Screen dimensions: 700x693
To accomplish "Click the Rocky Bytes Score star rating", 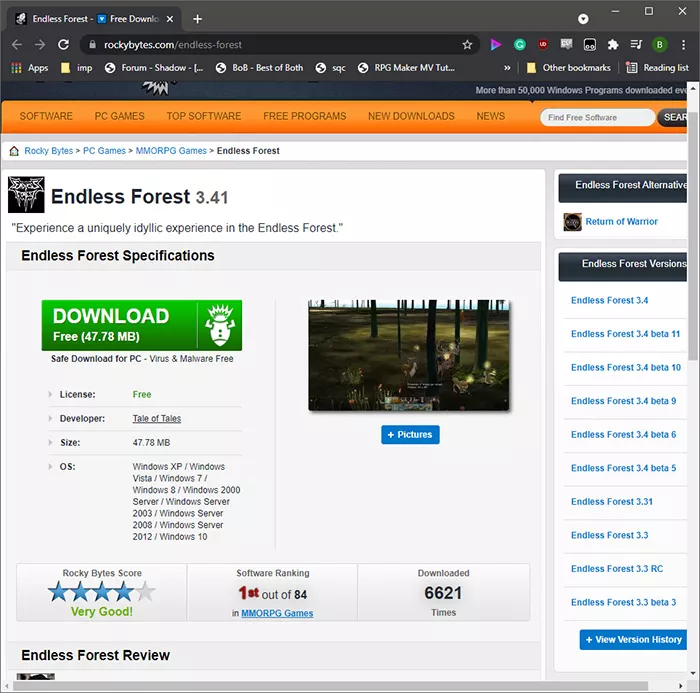I will [x=102, y=592].
